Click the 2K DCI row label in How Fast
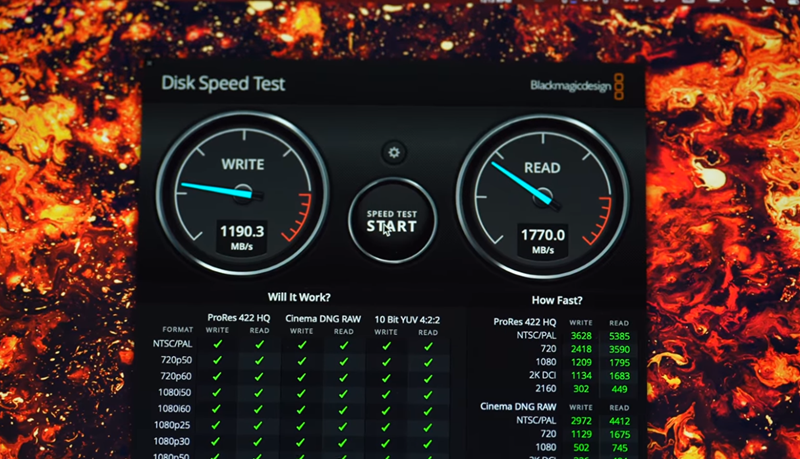 coord(542,375)
